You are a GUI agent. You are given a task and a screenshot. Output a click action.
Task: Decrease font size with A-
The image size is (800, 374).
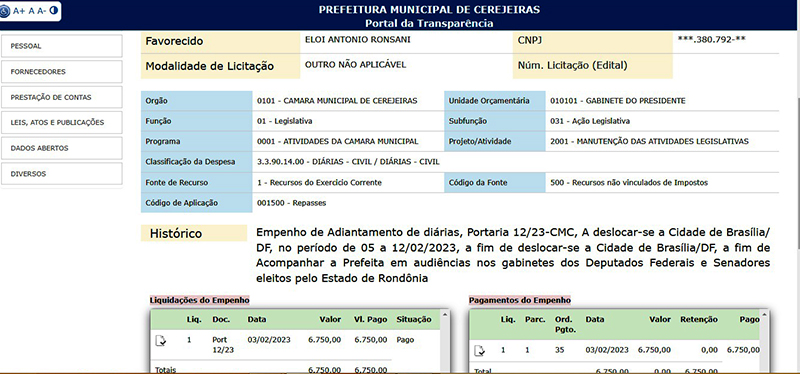point(41,11)
